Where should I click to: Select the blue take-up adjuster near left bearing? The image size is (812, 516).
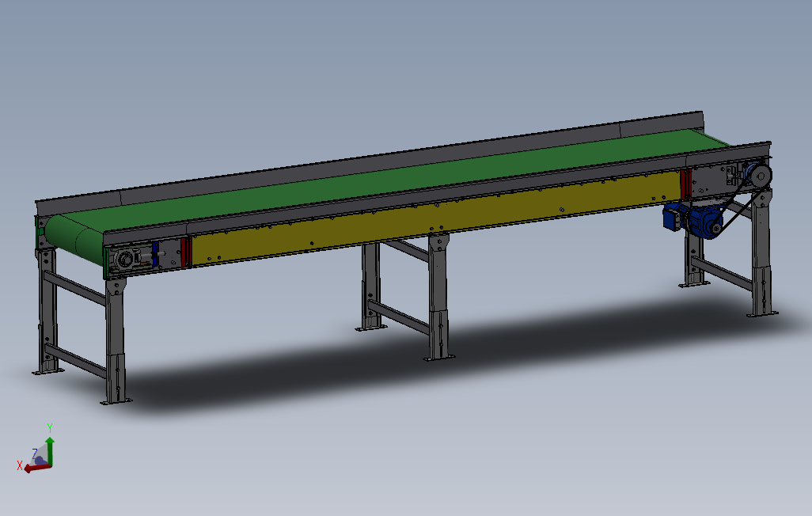(x=155, y=253)
